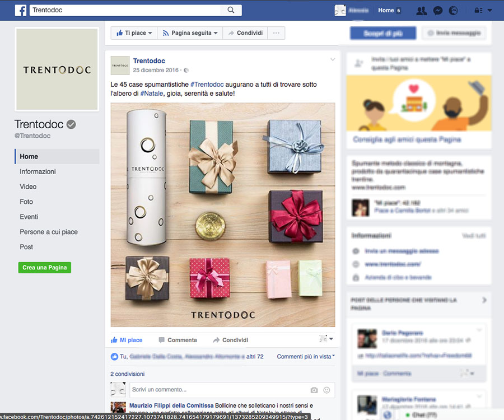Open the privacy shortcuts lock icon
Image resolution: width=504 pixels, height=420 pixels.
[x=478, y=10]
